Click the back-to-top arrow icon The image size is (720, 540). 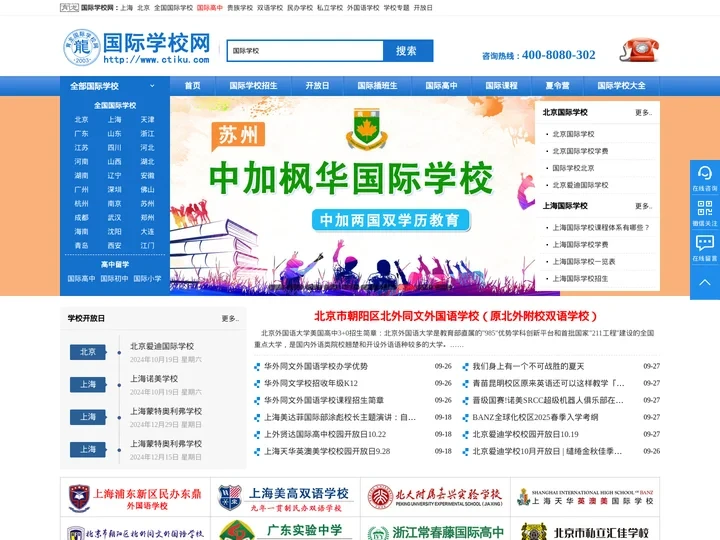pyautogui.click(x=705, y=282)
